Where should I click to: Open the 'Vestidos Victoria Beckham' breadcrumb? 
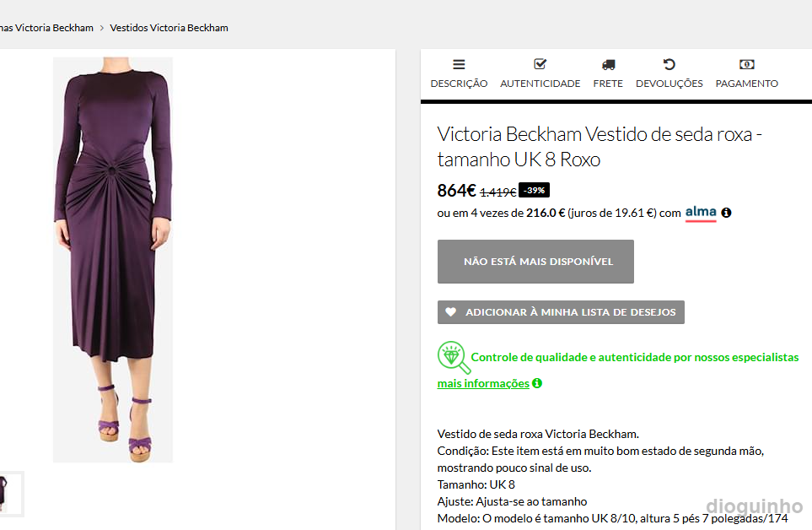169,28
